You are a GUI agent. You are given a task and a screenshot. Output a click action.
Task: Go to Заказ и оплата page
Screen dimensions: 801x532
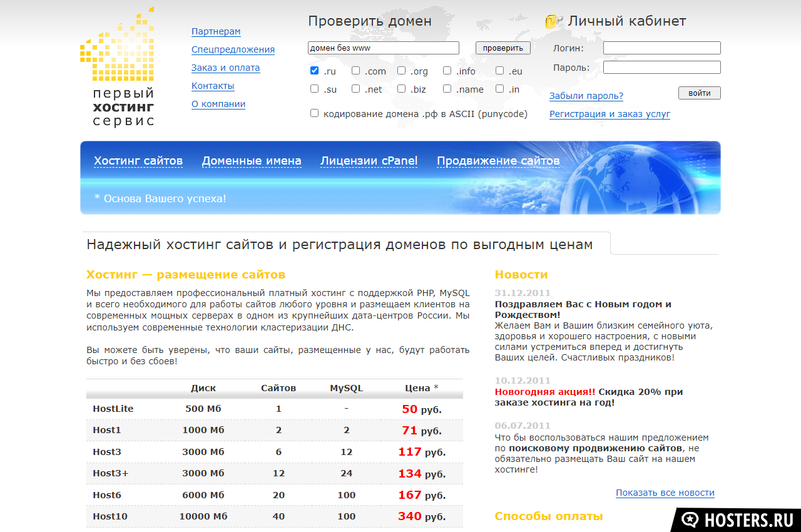click(x=225, y=68)
